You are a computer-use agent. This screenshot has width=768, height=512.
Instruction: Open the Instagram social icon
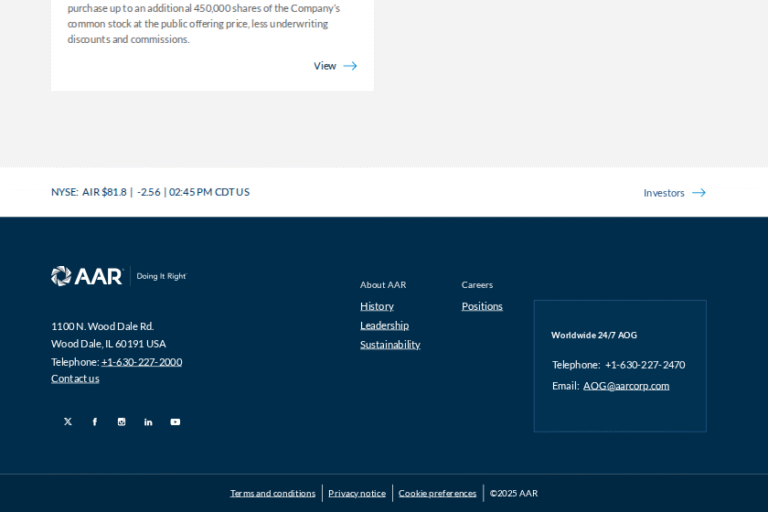click(x=122, y=422)
